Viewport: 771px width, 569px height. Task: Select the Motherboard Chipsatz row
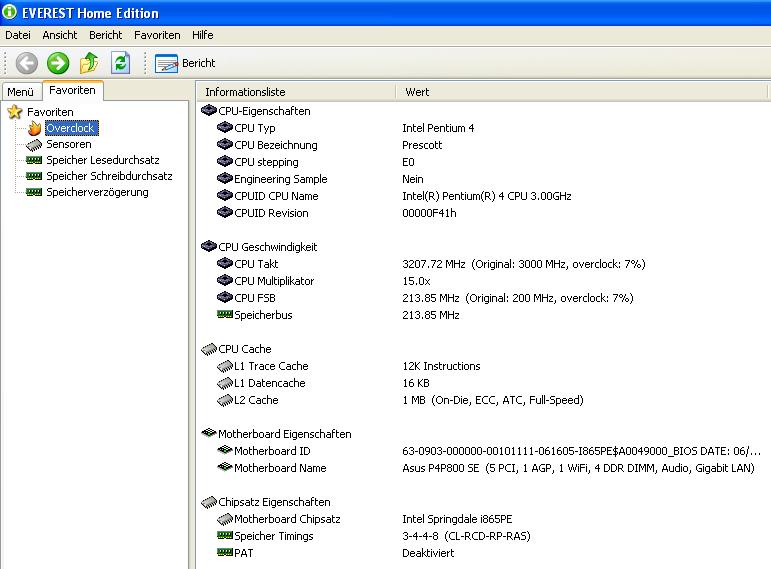point(484,519)
